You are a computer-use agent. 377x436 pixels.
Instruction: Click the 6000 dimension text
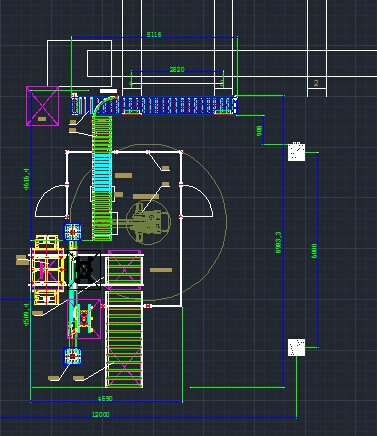pos(314,251)
